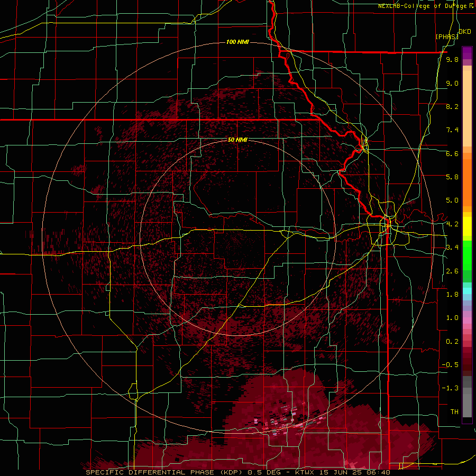
Task: Click the -1.3 color scale value
Action: (450, 388)
